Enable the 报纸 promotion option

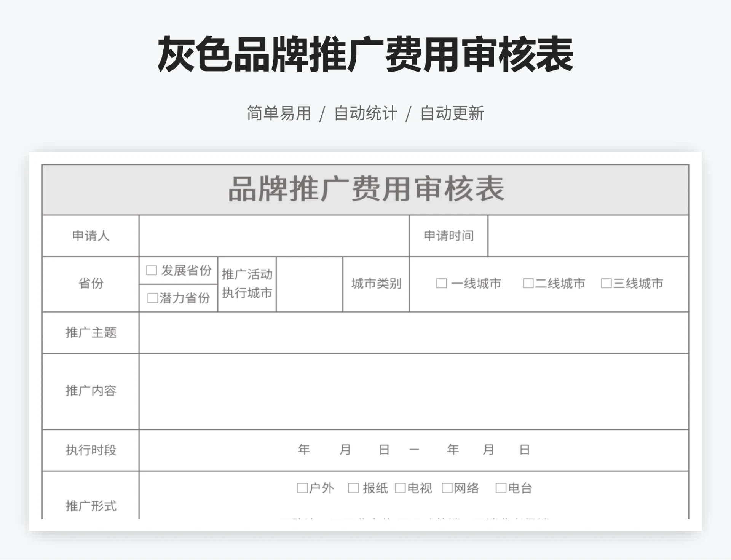(x=354, y=488)
